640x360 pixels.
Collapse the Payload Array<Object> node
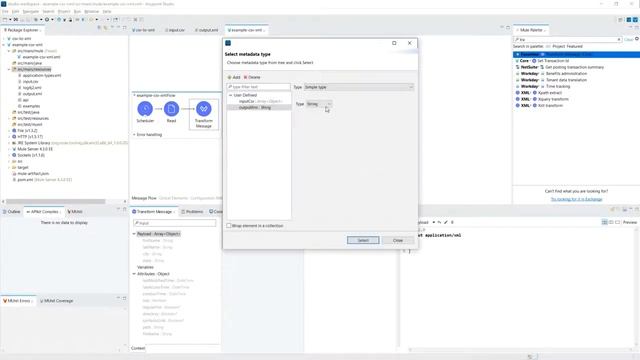coord(134,234)
